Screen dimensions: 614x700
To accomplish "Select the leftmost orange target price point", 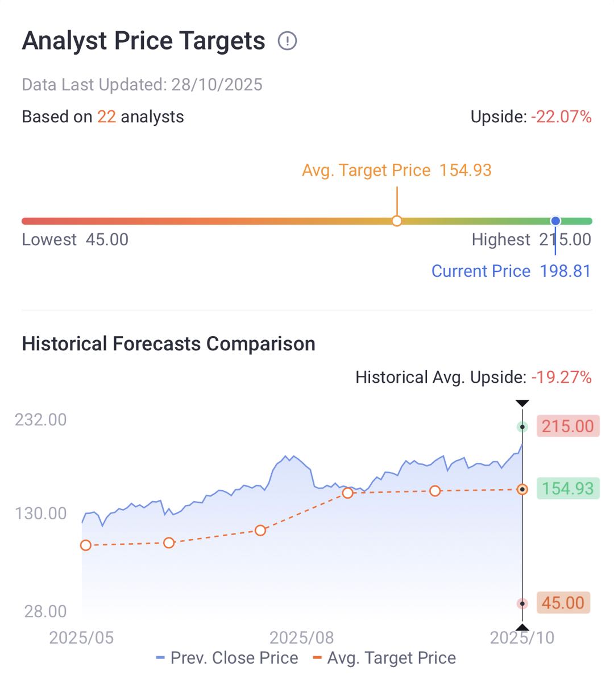I will pos(86,545).
